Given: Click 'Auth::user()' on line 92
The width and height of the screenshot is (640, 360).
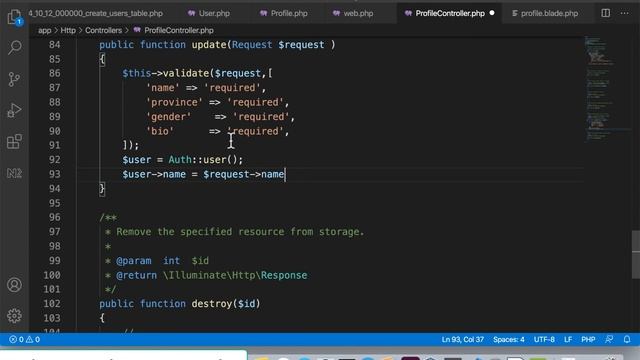Looking at the screenshot, I should (203, 160).
